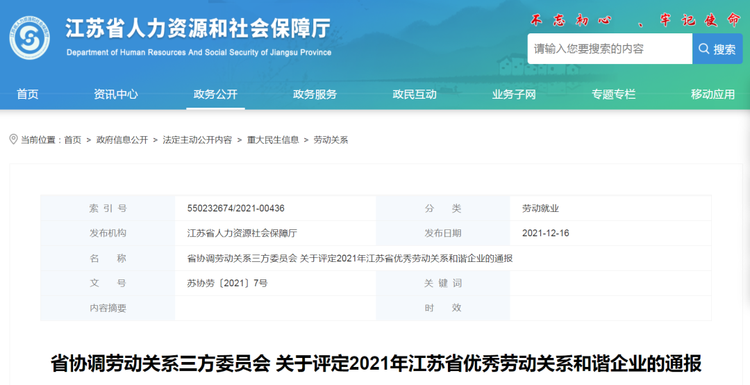The height and width of the screenshot is (385, 750).
Task: Click the 时效 label cell
Action: (443, 308)
